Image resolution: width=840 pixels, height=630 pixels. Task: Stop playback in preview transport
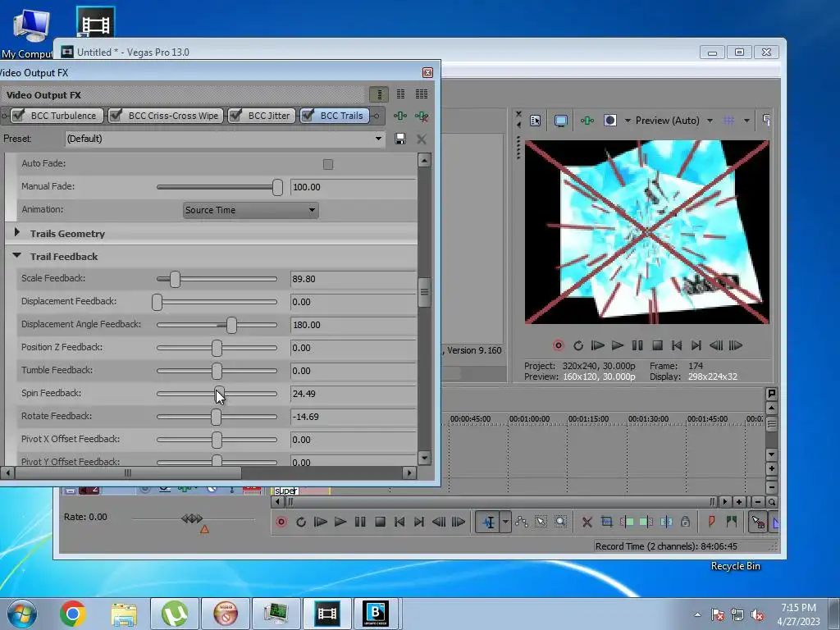[657, 345]
